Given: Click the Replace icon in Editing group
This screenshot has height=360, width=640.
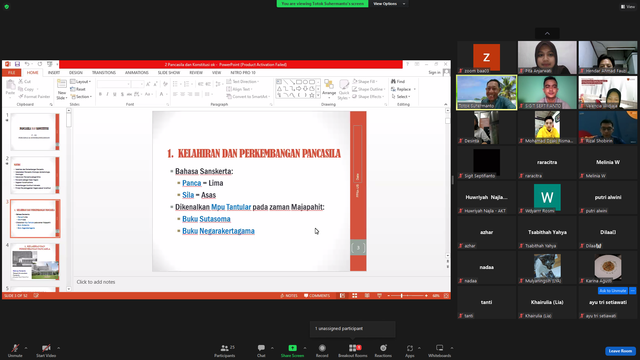Looking at the screenshot, I should click(x=393, y=89).
